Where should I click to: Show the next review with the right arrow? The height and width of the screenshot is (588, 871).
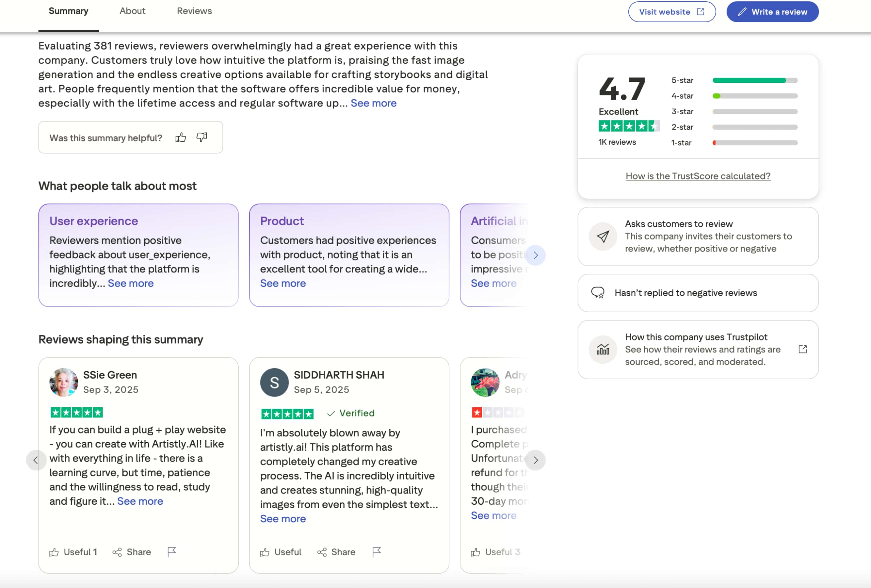pos(536,460)
